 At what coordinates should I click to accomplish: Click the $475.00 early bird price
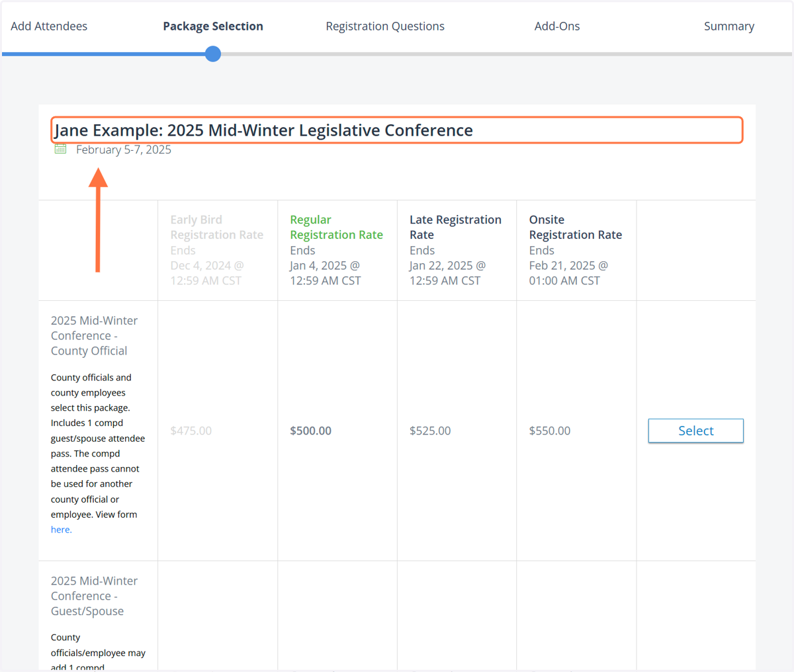click(191, 431)
